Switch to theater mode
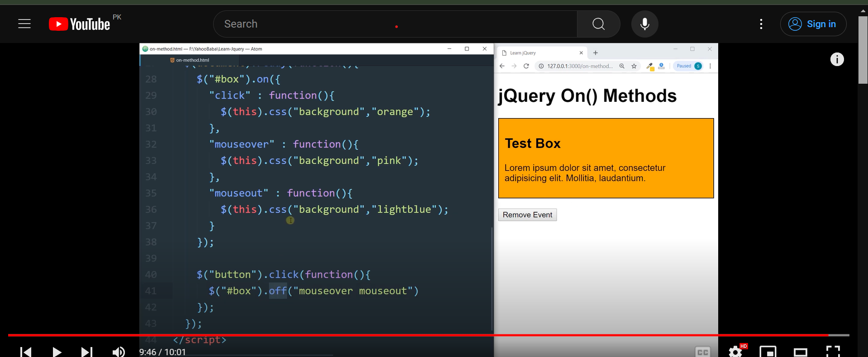Viewport: 868px width, 357px height. pos(801,352)
